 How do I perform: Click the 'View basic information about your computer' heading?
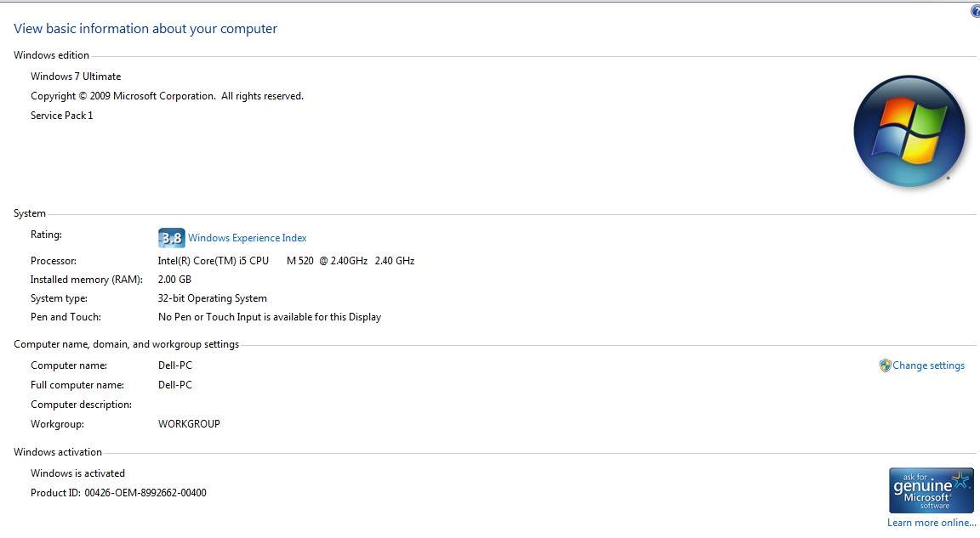coord(145,29)
